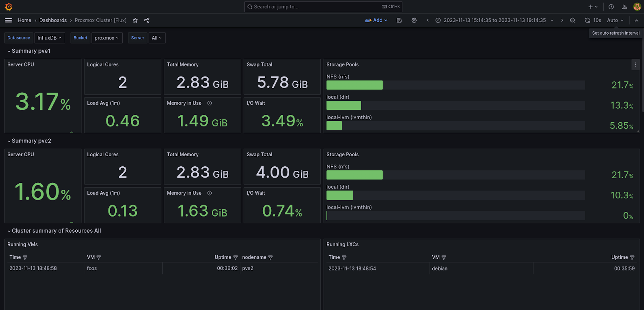Filter Running LXCs Uptime column
Viewport: 644px width, 310px height.
coord(632,257)
